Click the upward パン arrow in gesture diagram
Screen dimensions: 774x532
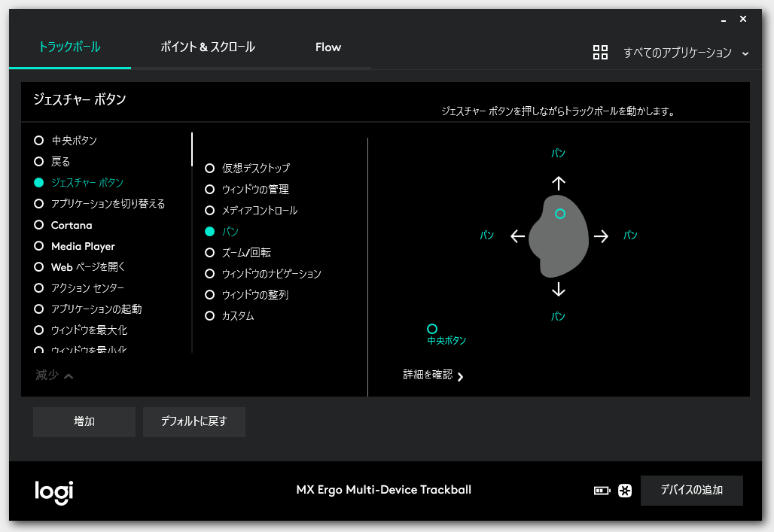[x=559, y=181]
